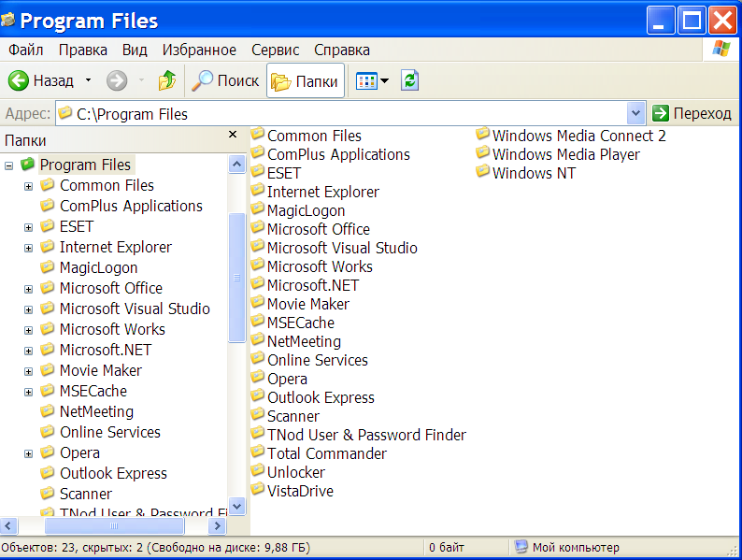Click the green refresh page icon
Image resolution: width=742 pixels, height=560 pixels.
click(410, 80)
